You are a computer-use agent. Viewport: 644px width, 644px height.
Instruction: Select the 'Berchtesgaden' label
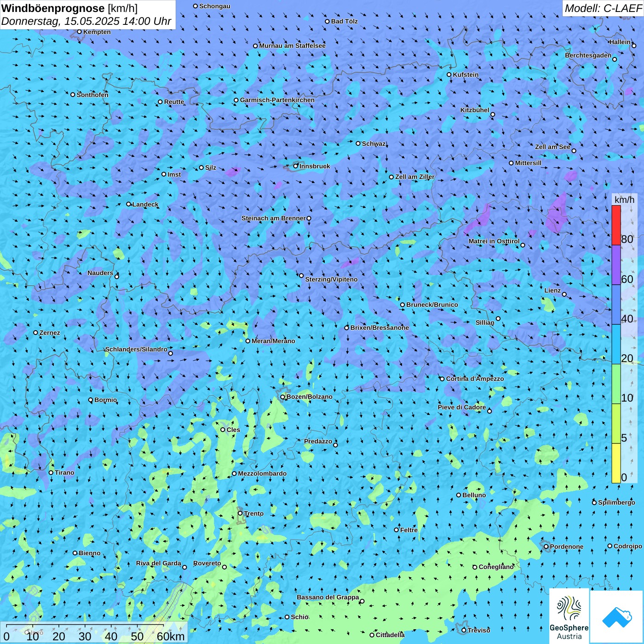tap(588, 56)
